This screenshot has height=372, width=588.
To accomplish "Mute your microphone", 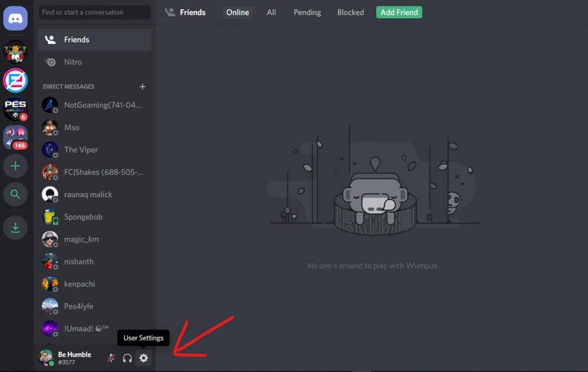I will [110, 358].
